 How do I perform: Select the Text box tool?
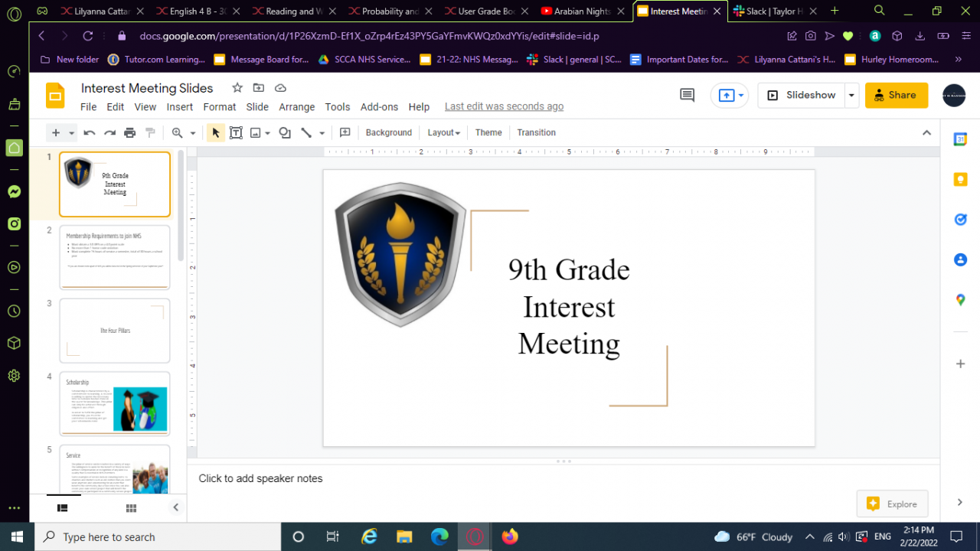click(x=236, y=132)
